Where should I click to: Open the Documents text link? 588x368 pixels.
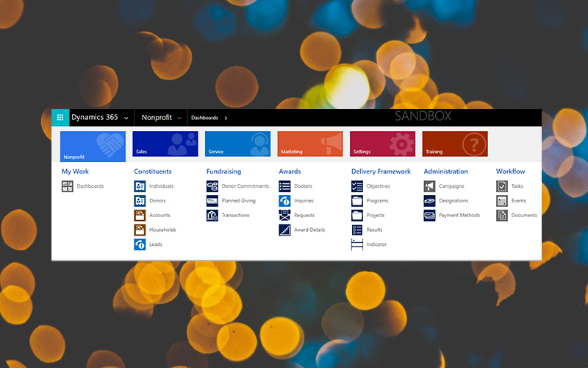point(524,215)
